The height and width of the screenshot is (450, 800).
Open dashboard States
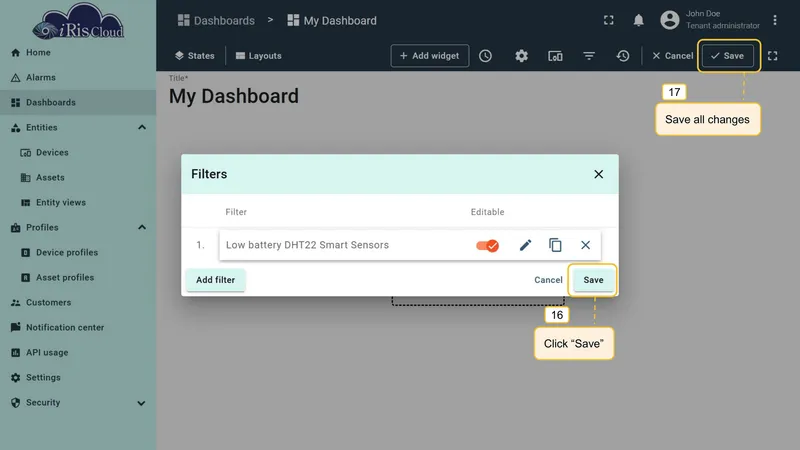click(194, 56)
